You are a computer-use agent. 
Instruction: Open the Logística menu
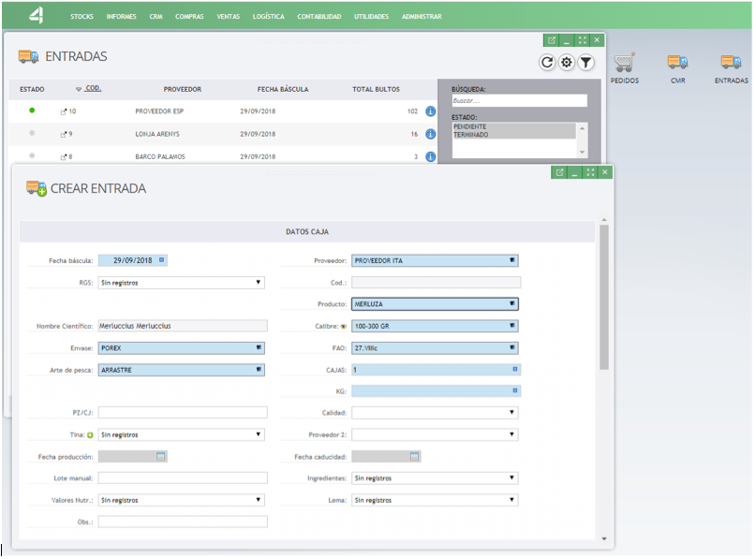(268, 17)
